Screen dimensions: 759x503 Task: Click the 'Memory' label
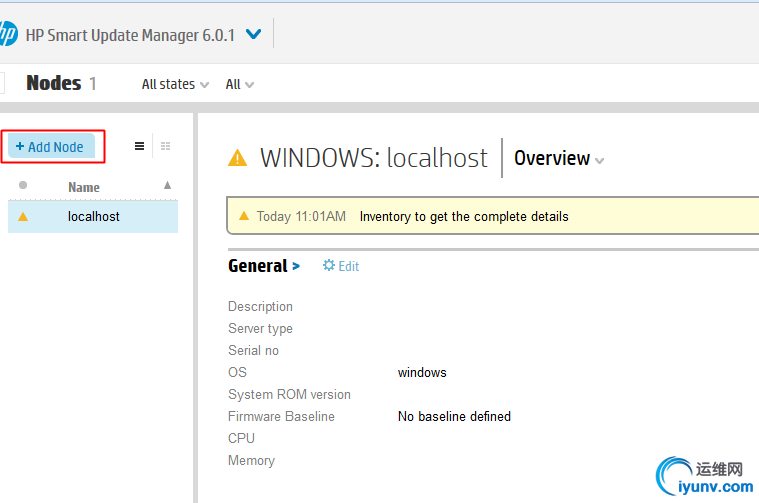[251, 460]
